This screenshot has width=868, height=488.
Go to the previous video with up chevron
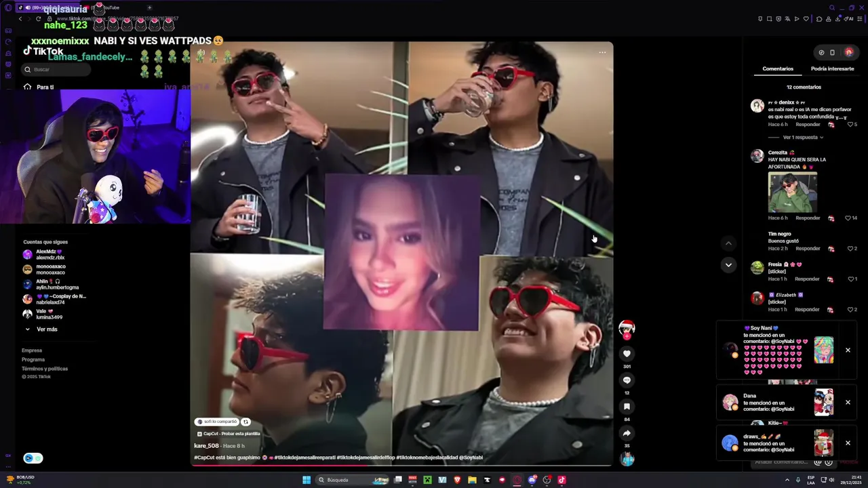(x=728, y=243)
